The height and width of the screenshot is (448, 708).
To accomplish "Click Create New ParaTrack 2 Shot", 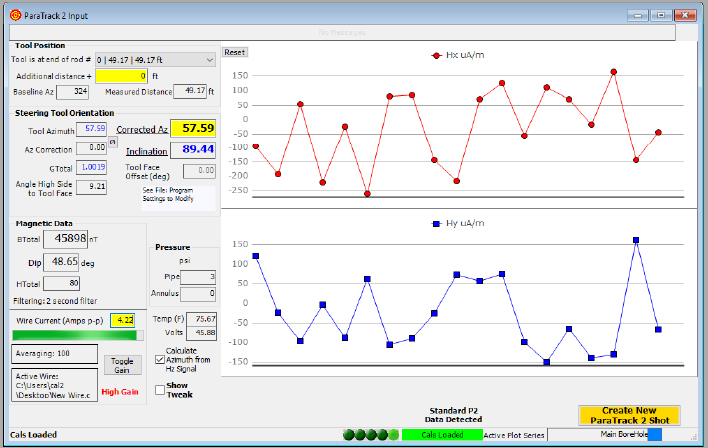I will click(x=629, y=415).
